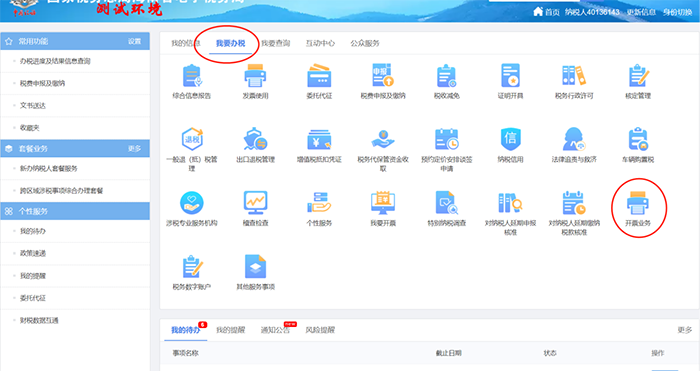Open the 发票使用 printer icon
The image size is (700, 371).
pos(255,76)
